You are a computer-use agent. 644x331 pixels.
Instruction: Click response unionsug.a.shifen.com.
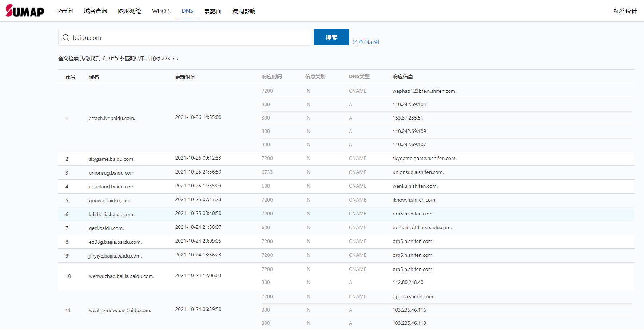pyautogui.click(x=418, y=172)
